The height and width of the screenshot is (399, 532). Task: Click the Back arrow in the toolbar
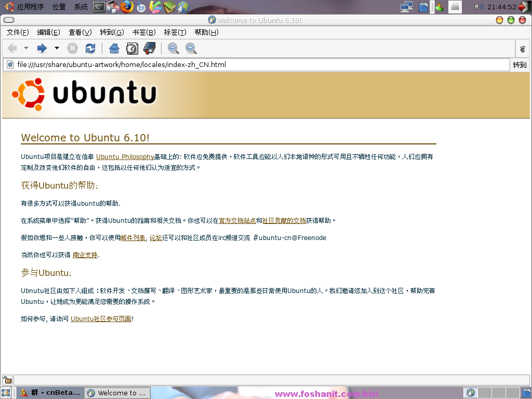click(x=12, y=48)
